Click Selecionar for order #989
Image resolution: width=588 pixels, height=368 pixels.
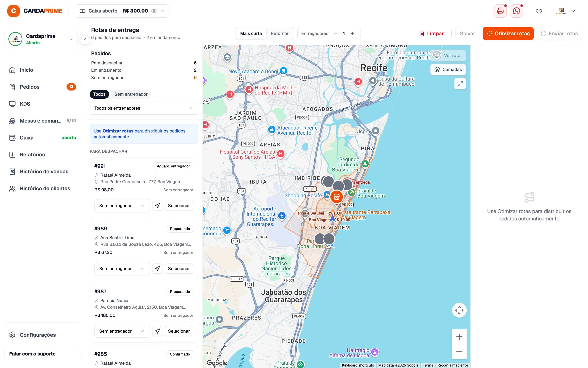[x=179, y=268]
